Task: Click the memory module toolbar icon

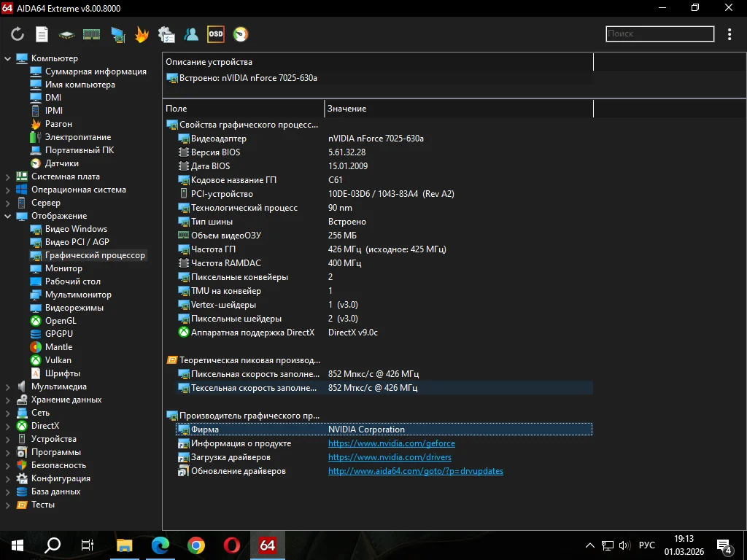Action: (x=91, y=34)
